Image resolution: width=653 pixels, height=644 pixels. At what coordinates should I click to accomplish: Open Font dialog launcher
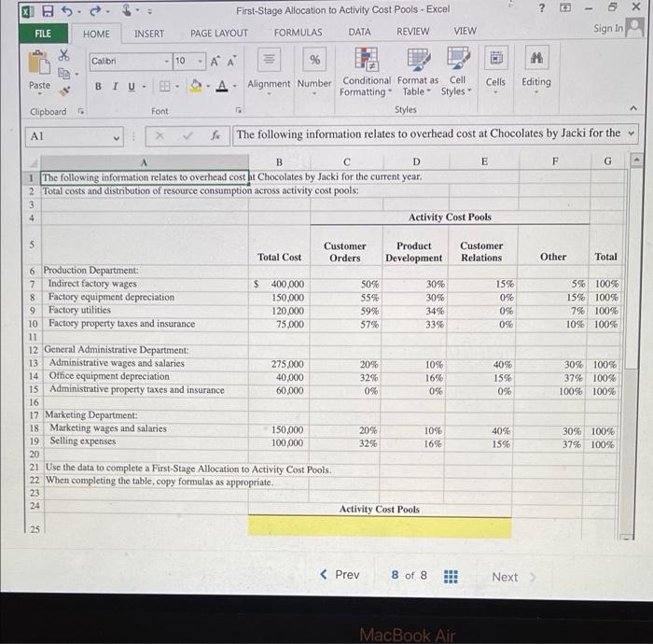click(x=238, y=110)
